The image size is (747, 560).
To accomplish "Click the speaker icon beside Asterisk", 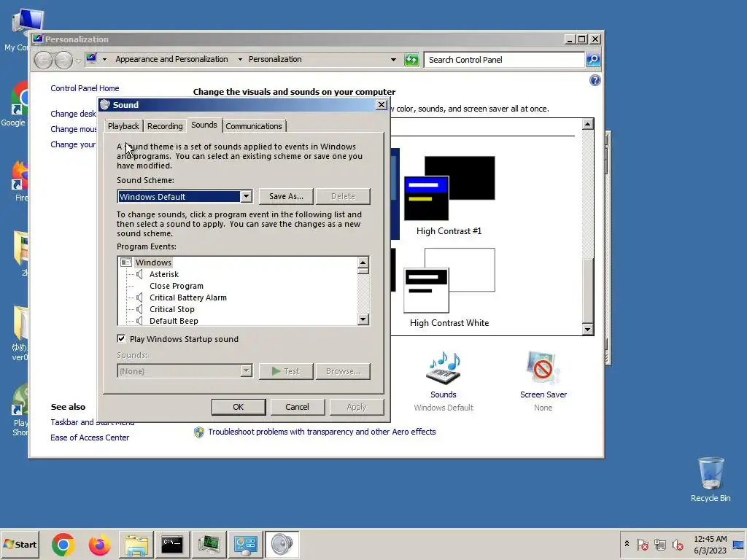I will coord(139,274).
